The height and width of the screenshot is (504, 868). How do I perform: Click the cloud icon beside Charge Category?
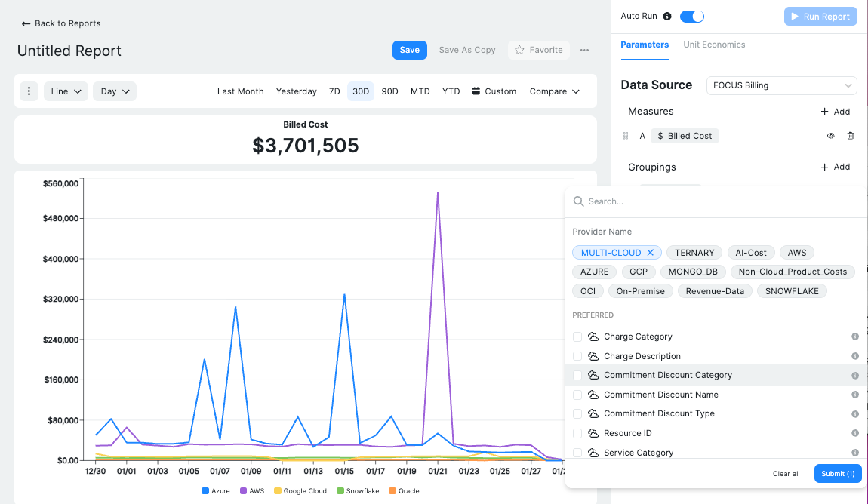point(593,337)
